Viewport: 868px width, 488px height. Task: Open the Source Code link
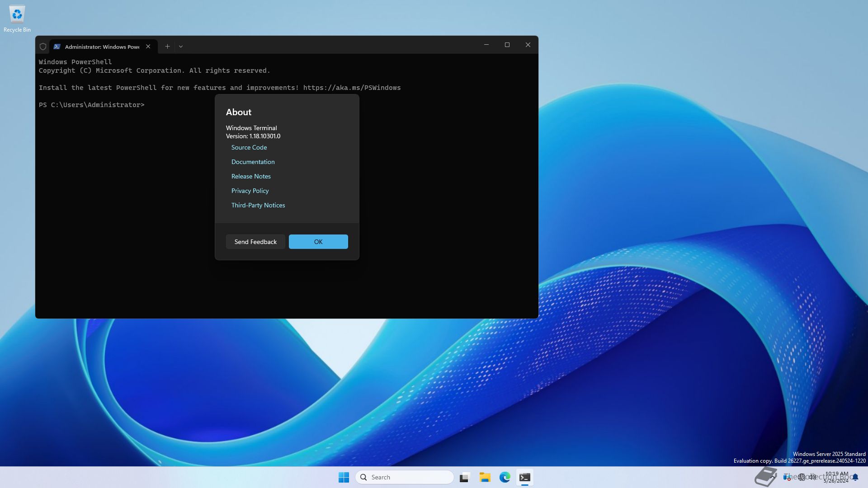point(249,147)
